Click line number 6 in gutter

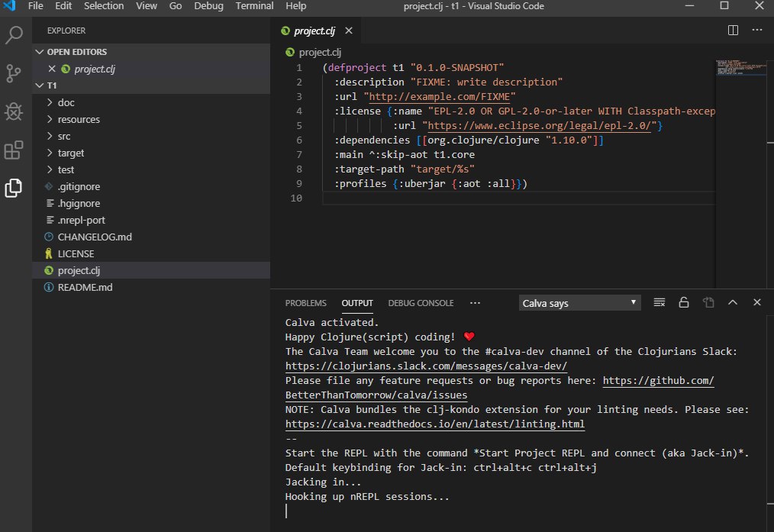tap(299, 140)
